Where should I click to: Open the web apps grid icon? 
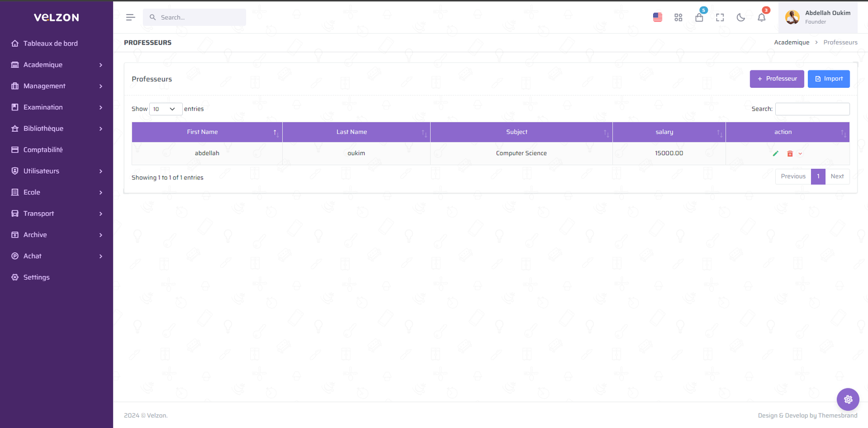(x=678, y=17)
